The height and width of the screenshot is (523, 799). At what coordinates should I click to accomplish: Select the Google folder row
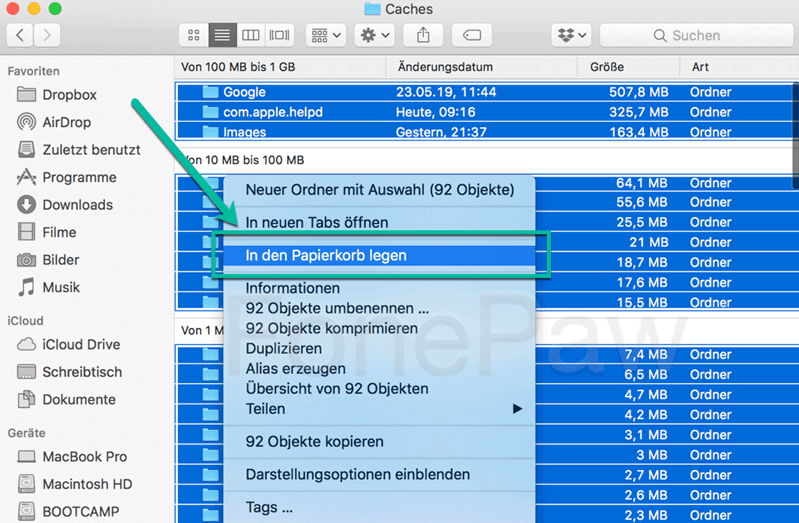coord(485,92)
